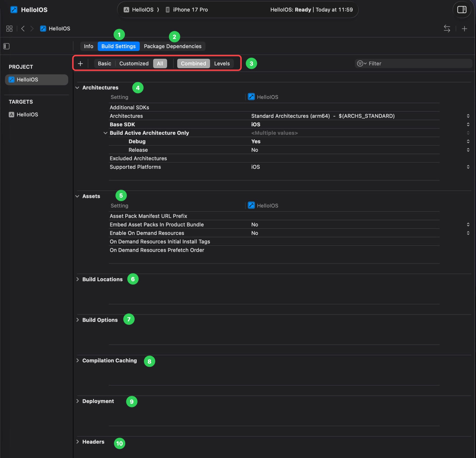Collapse the Architectures section
Screen dimensions: 476x458
[x=77, y=88]
